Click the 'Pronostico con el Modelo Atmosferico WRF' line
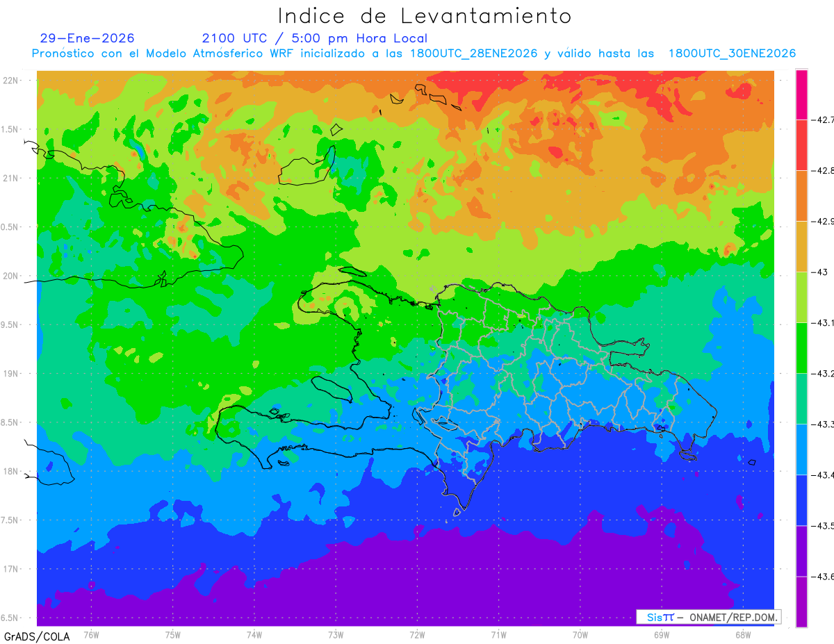Image resolution: width=834 pixels, height=644 pixels. coord(414,53)
